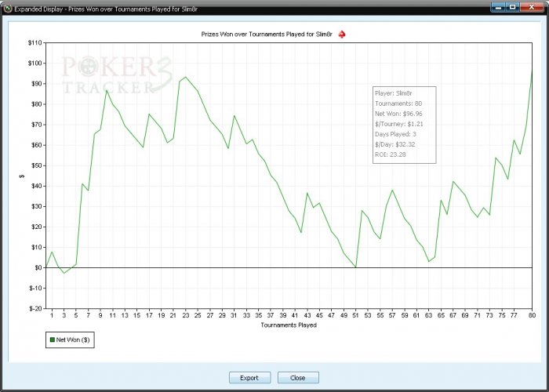This screenshot has width=549, height=392.
Task: Close the window with the red X
Action: tap(532, 6)
